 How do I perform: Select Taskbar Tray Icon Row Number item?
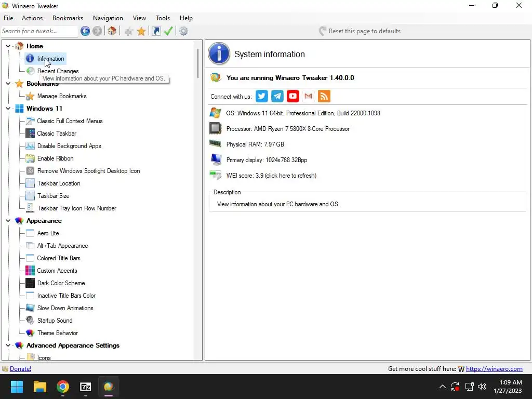[77, 208]
